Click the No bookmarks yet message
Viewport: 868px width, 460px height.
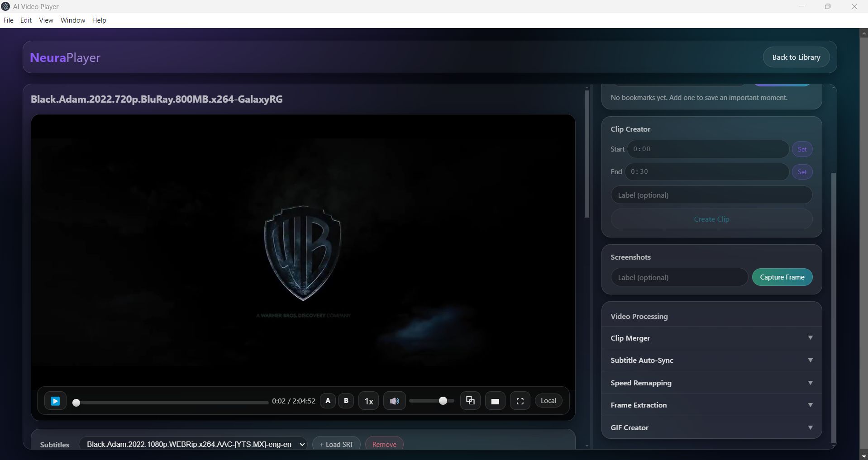click(699, 98)
